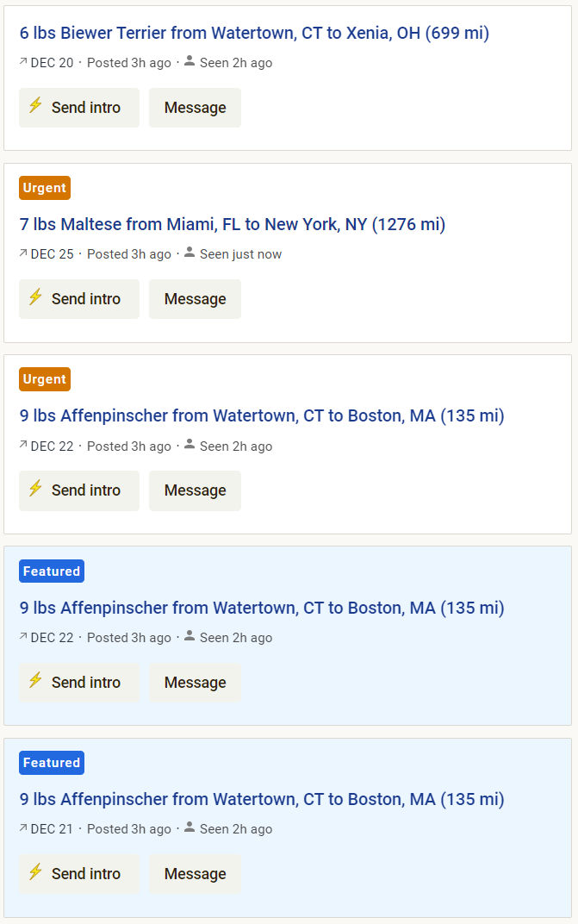Message the Biewer Terrier poster
This screenshot has height=924, width=578.
195,108
